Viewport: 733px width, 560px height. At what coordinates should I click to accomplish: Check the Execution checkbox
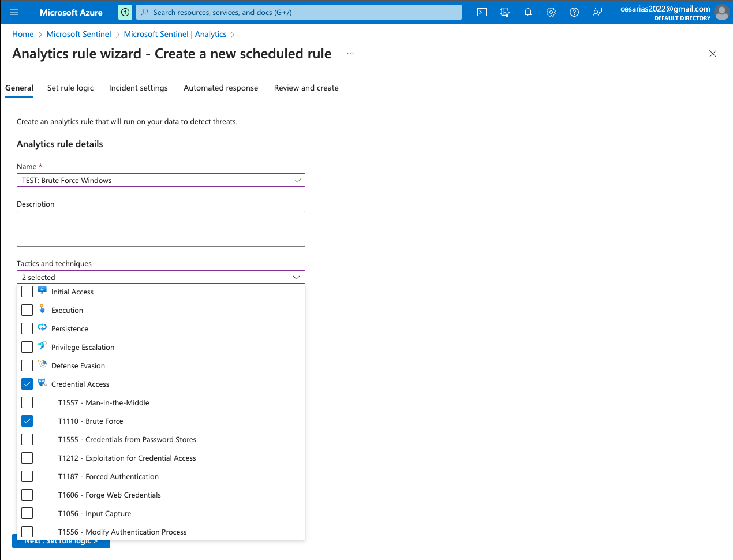[x=27, y=310]
